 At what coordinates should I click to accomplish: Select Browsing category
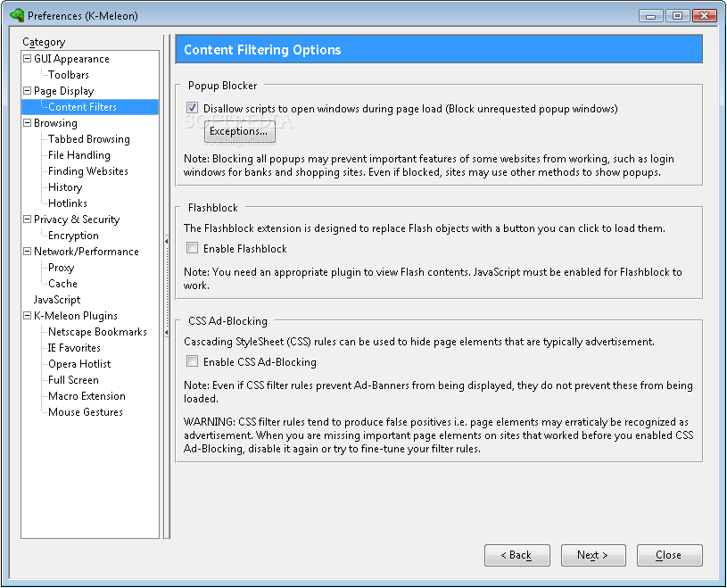55,123
